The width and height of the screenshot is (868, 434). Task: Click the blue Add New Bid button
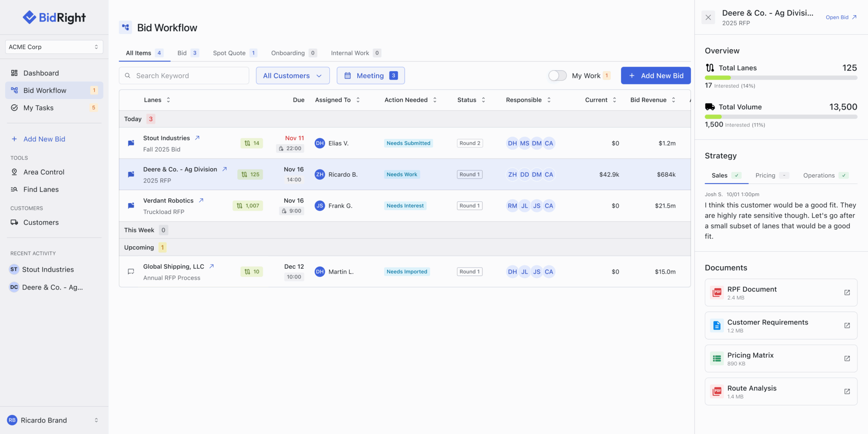(x=655, y=75)
